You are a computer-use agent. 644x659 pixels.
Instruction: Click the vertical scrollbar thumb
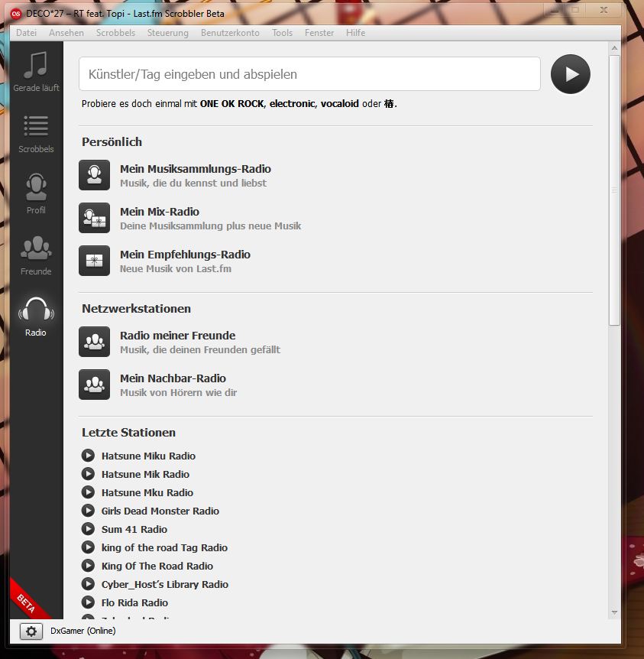[615, 190]
